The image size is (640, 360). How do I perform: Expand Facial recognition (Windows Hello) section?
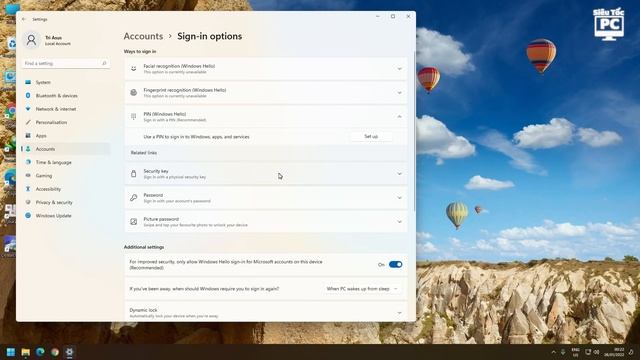(x=400, y=69)
